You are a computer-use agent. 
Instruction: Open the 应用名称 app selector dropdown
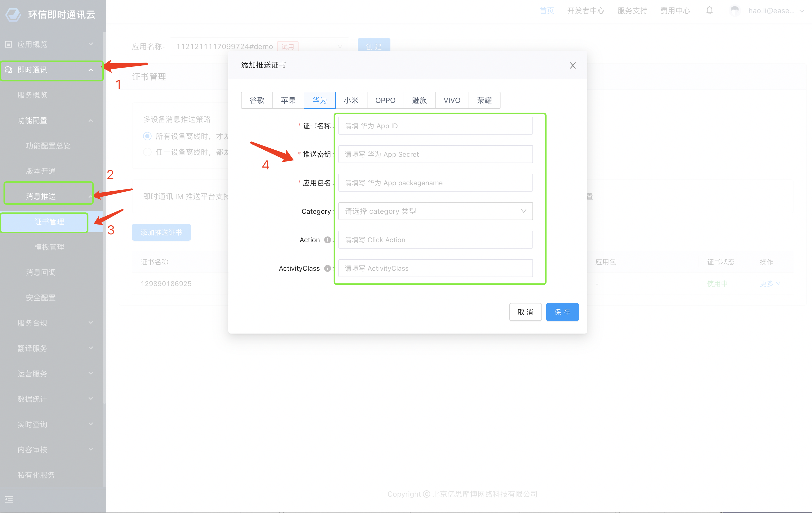pyautogui.click(x=259, y=46)
